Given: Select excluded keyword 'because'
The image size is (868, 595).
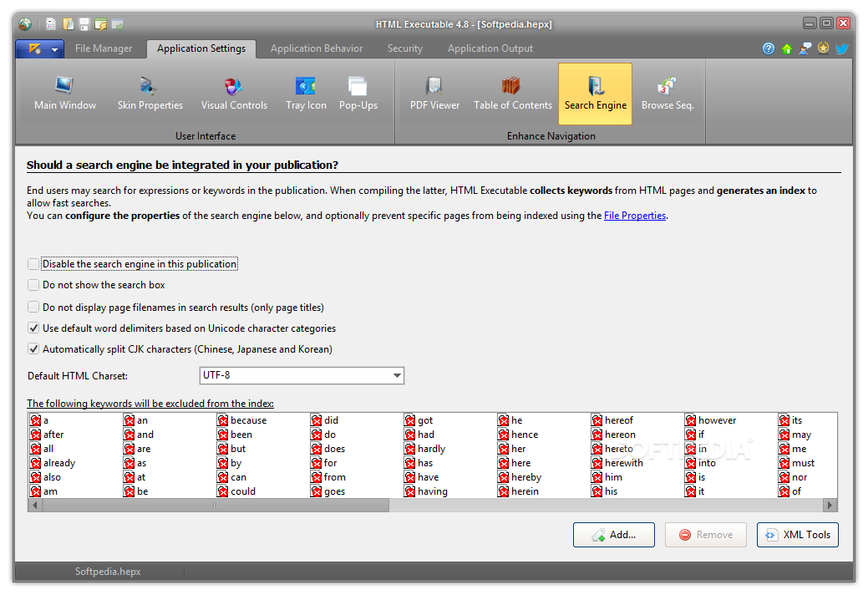Looking at the screenshot, I should pyautogui.click(x=249, y=420).
